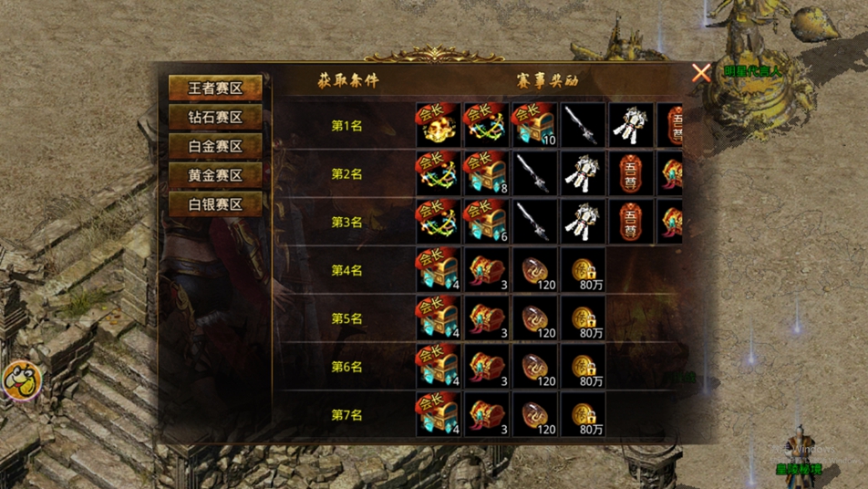
Task: Open the 白金赛区 tab
Action: (215, 146)
